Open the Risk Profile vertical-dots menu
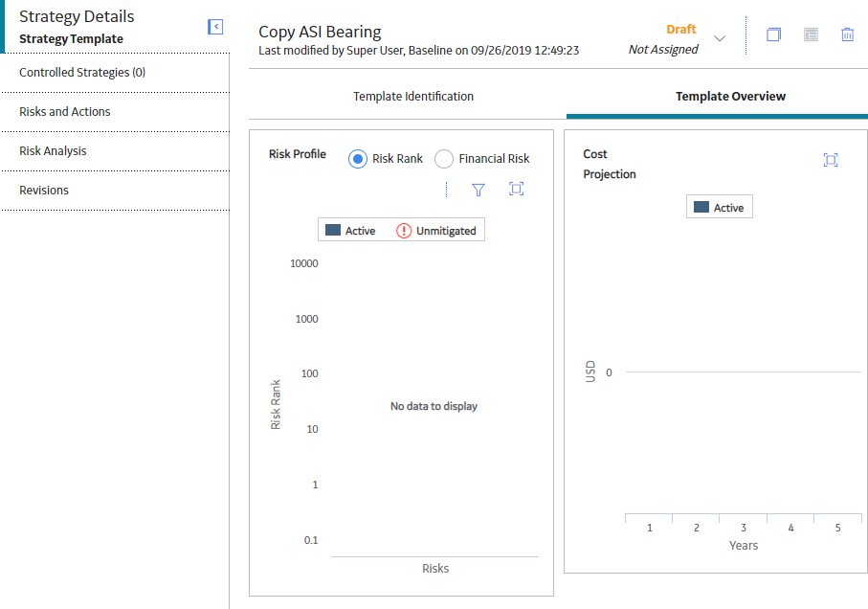The height and width of the screenshot is (609, 868). [x=446, y=190]
